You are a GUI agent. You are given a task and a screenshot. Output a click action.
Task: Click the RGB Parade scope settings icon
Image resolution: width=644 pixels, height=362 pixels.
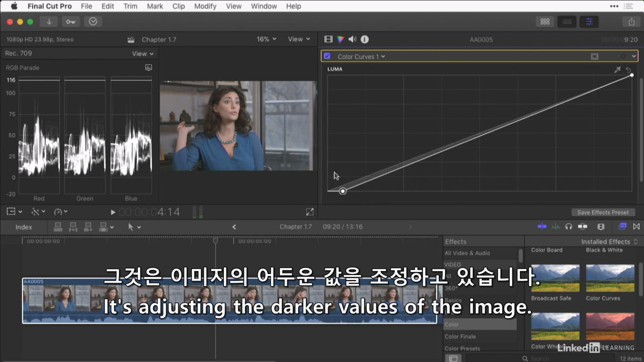[148, 67]
